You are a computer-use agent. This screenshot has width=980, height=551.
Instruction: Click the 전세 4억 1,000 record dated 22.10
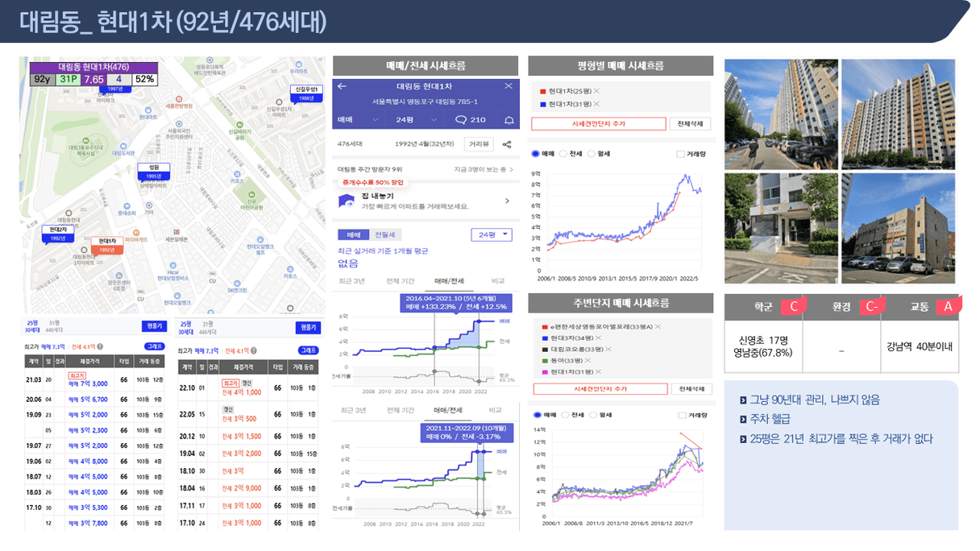pos(250,388)
